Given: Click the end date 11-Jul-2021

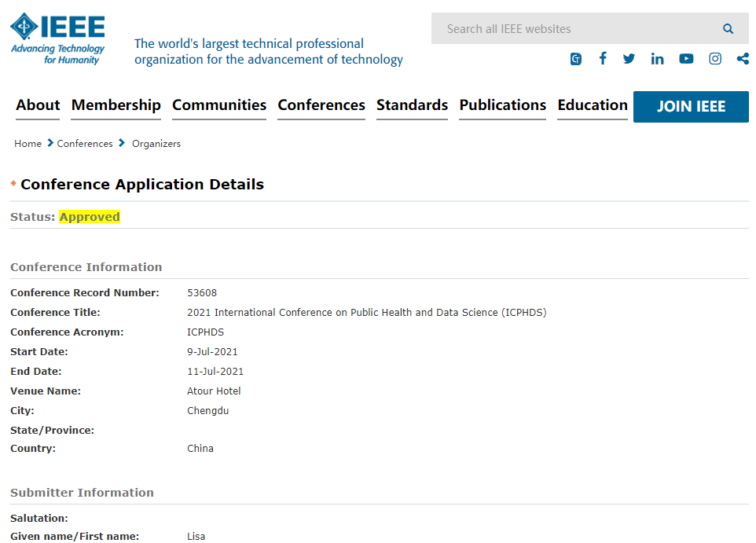Looking at the screenshot, I should tap(215, 372).
